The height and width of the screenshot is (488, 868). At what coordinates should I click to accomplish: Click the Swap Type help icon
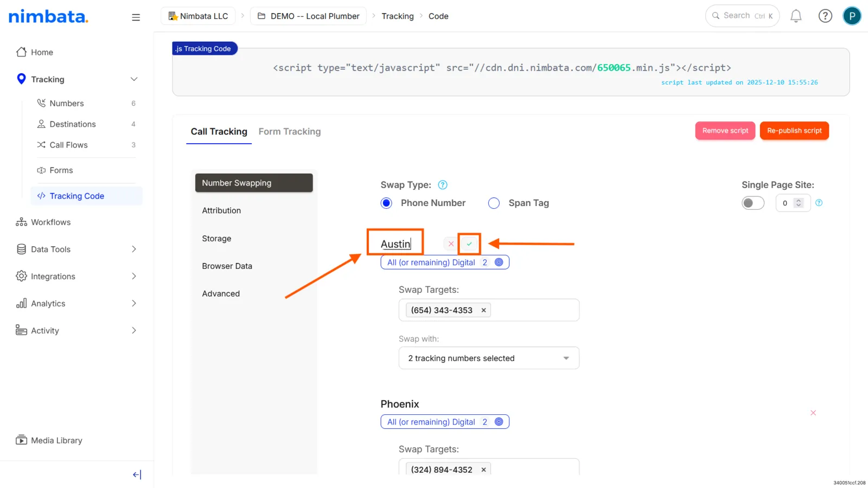pyautogui.click(x=443, y=185)
